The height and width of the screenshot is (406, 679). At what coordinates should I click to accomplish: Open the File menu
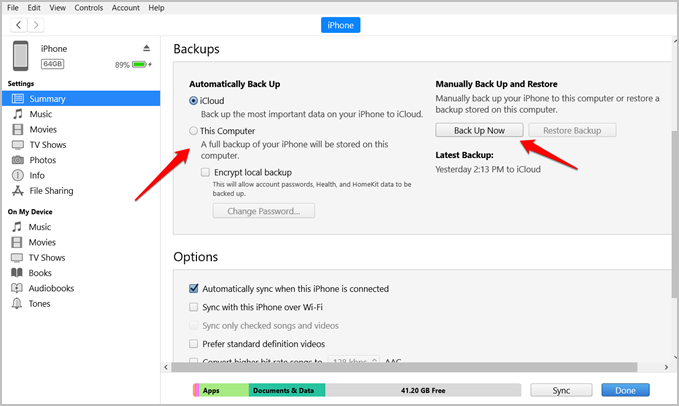tap(13, 8)
